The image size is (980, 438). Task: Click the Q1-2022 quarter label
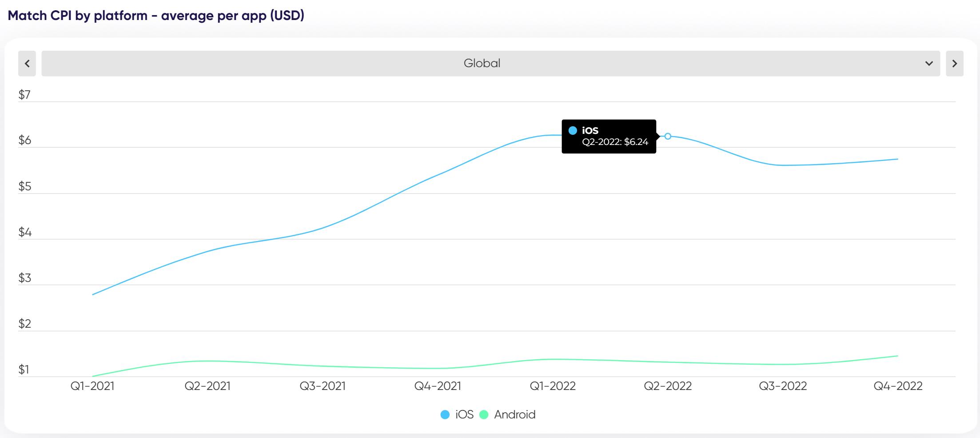[553, 386]
